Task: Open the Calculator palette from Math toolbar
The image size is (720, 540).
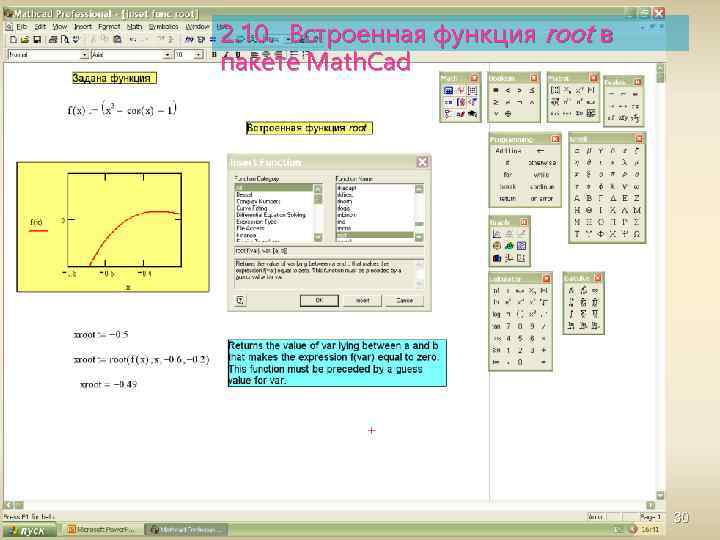Action: pyautogui.click(x=449, y=90)
